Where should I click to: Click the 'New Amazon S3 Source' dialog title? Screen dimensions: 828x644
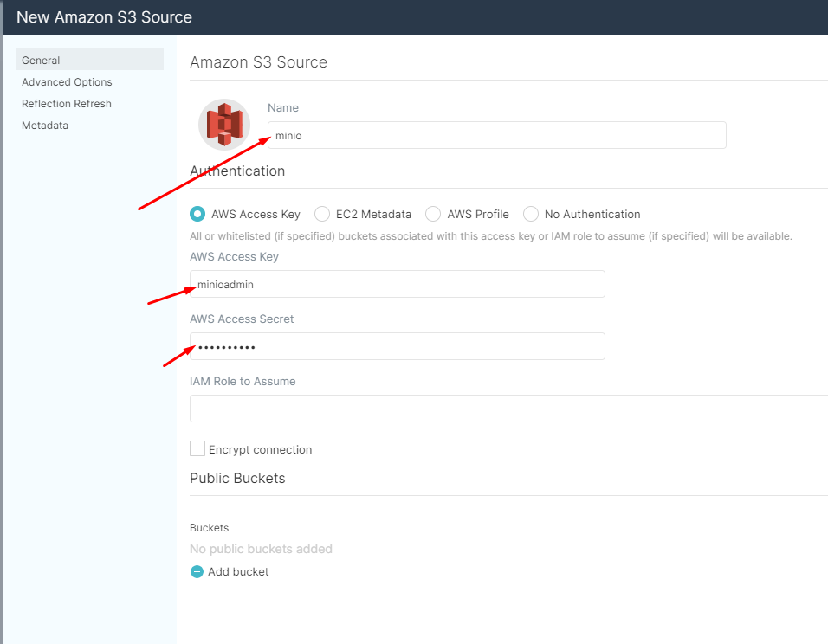click(104, 17)
